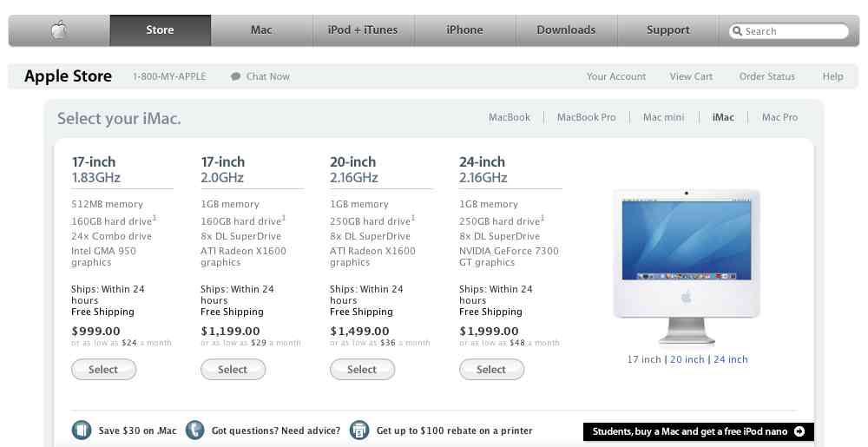This screenshot has height=447, width=868.
Task: Open the Mac tab
Action: (261, 30)
